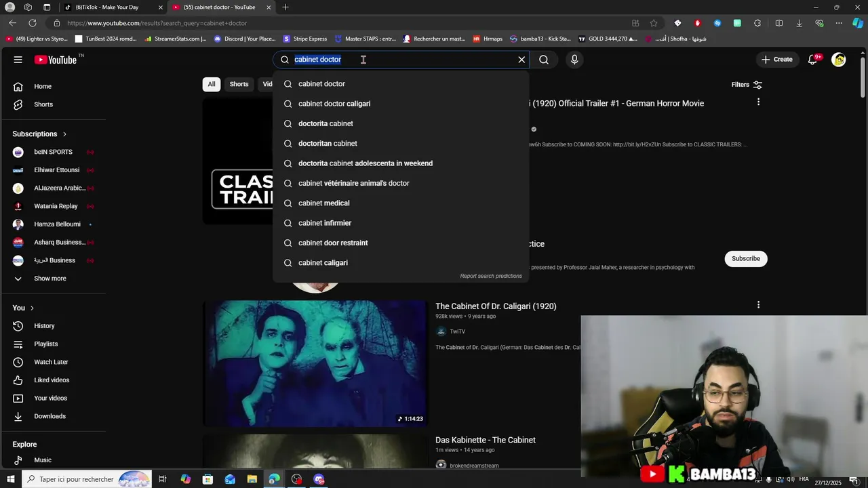The image size is (868, 488).
Task: Select the All filter chip
Action: coord(212,84)
